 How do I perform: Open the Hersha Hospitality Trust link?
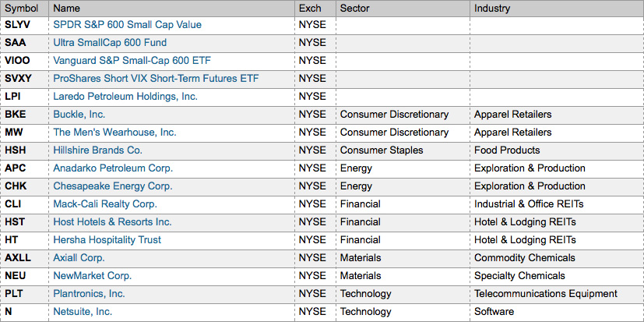[x=107, y=240]
